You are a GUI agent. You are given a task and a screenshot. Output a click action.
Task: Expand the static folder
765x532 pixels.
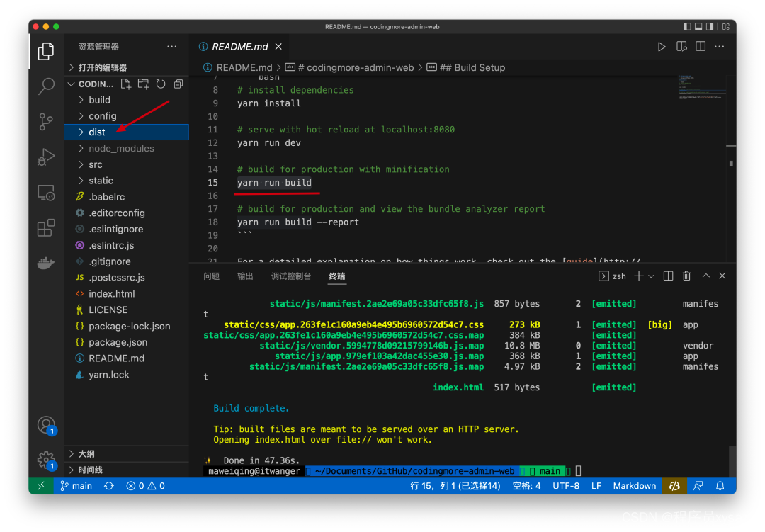click(126, 181)
